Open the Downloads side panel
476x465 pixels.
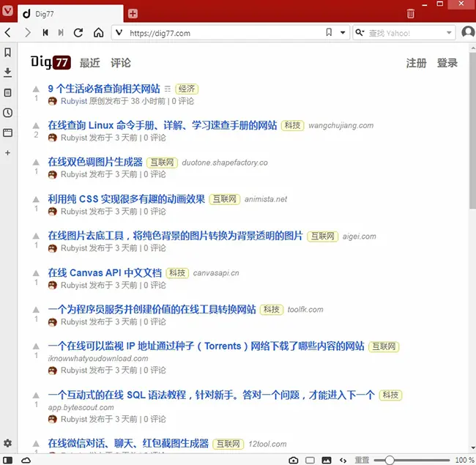tap(7, 72)
